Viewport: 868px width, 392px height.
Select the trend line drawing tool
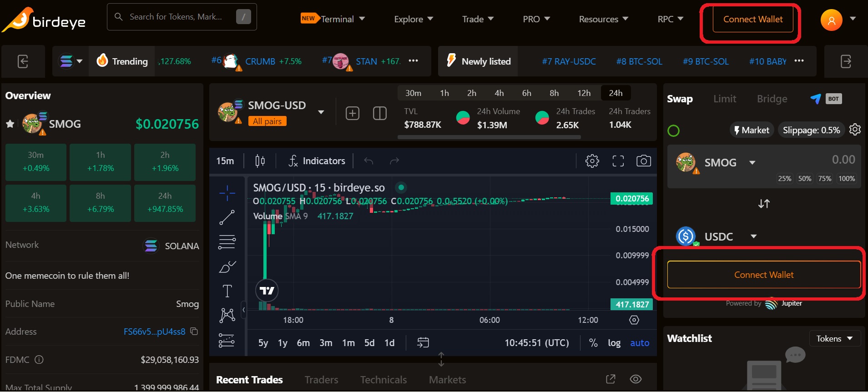pos(227,217)
